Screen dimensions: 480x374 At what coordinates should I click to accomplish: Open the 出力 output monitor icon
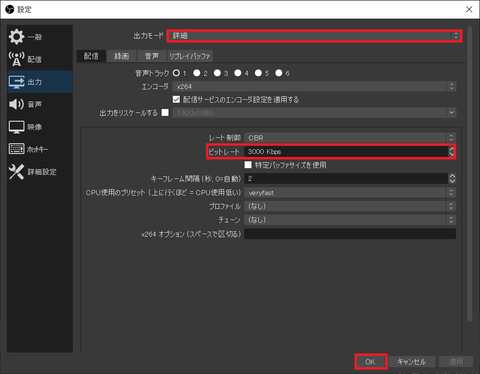pyautogui.click(x=16, y=82)
